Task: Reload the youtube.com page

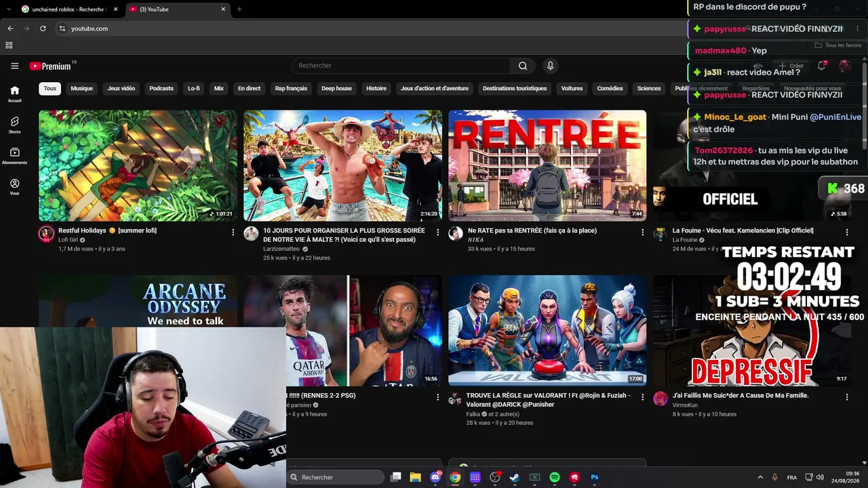Action: coord(43,28)
